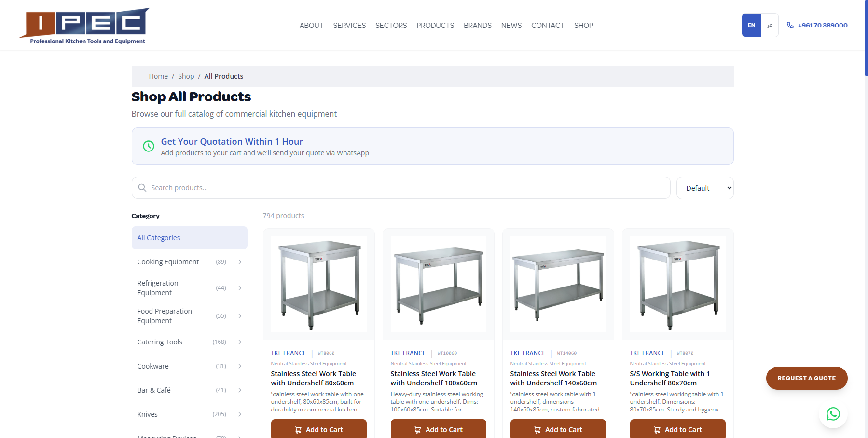The height and width of the screenshot is (438, 868).
Task: Click inside the Search products field
Action: coord(338,188)
